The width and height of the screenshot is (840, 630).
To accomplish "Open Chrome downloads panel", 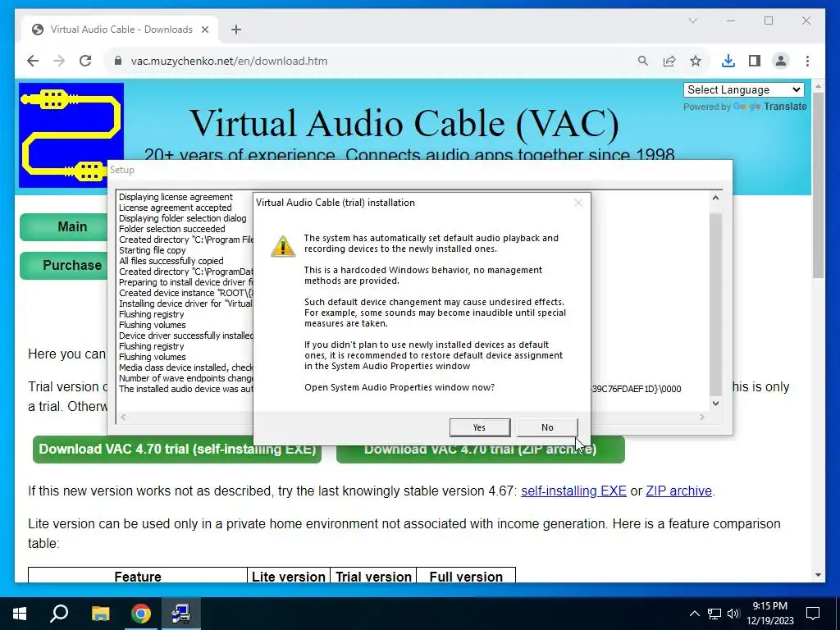I will (x=728, y=61).
